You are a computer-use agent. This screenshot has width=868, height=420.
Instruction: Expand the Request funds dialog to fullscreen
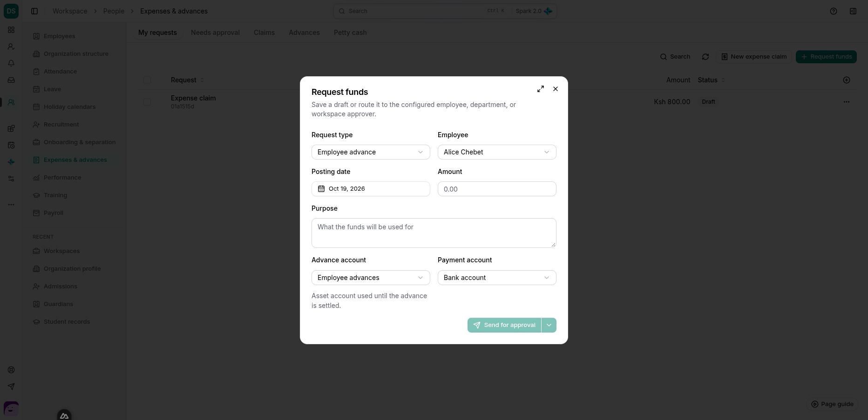541,89
